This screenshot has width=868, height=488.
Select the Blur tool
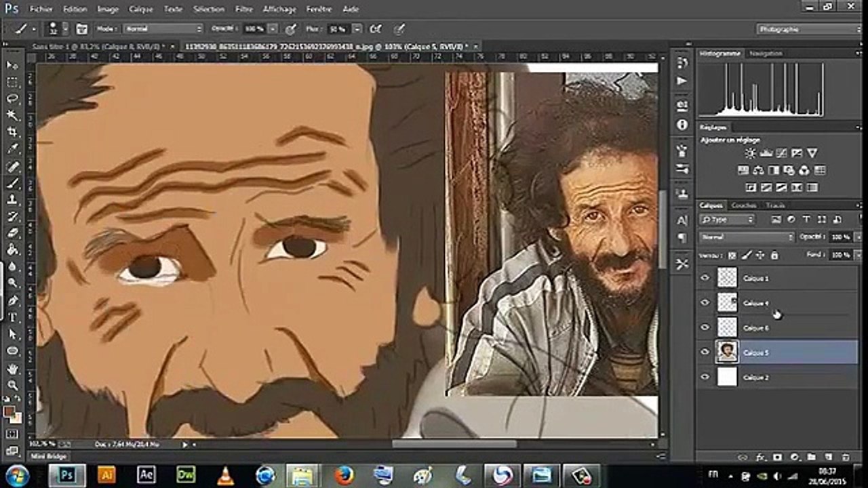click(x=12, y=266)
